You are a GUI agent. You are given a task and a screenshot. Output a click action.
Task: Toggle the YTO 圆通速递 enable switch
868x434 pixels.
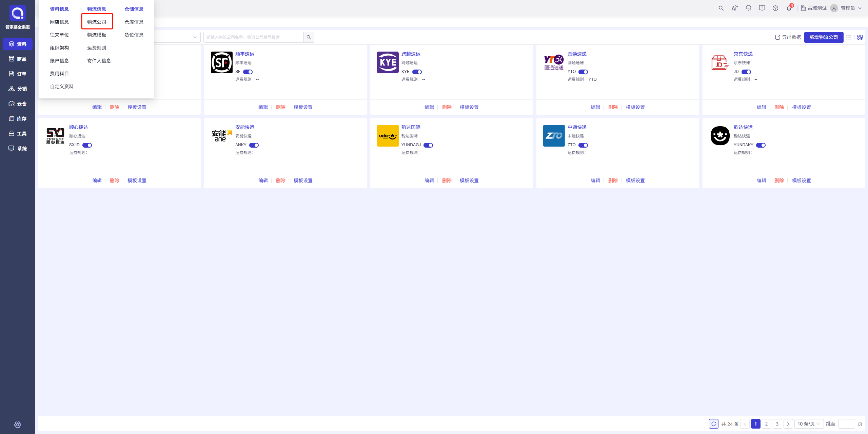(583, 72)
